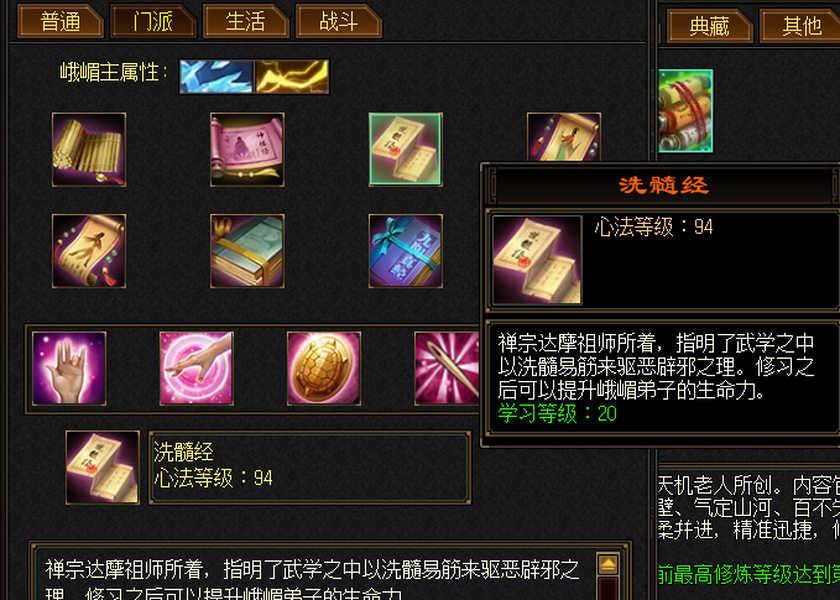Click the description scrollbar up arrow

coord(608,564)
